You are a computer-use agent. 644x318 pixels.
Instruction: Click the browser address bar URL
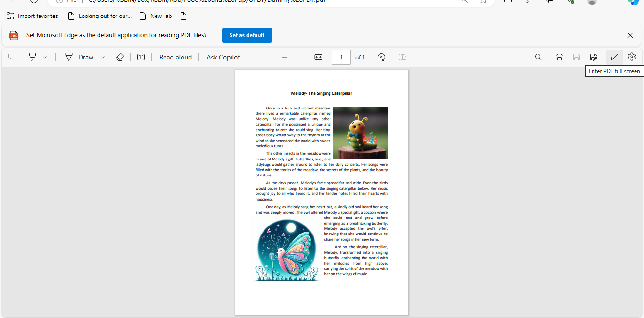point(207,1)
